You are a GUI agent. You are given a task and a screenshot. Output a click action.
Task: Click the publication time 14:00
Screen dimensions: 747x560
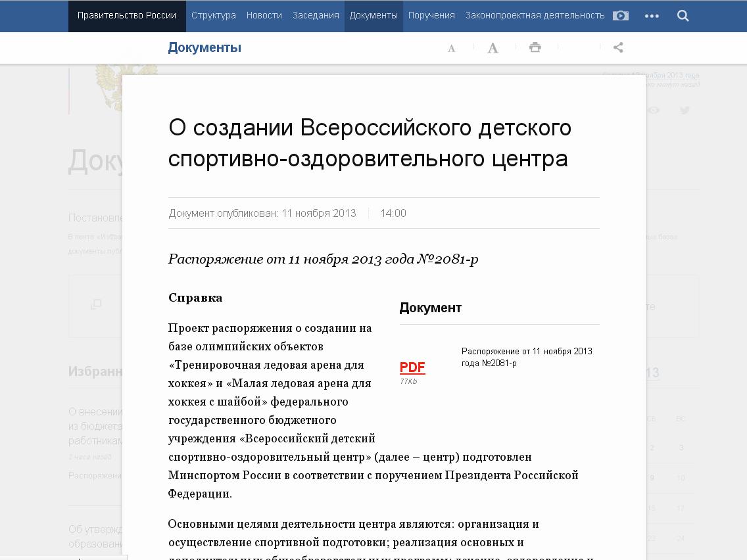click(393, 214)
